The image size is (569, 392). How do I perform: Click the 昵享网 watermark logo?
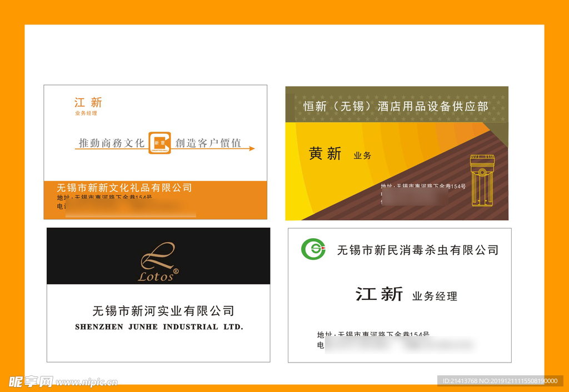coord(31,381)
